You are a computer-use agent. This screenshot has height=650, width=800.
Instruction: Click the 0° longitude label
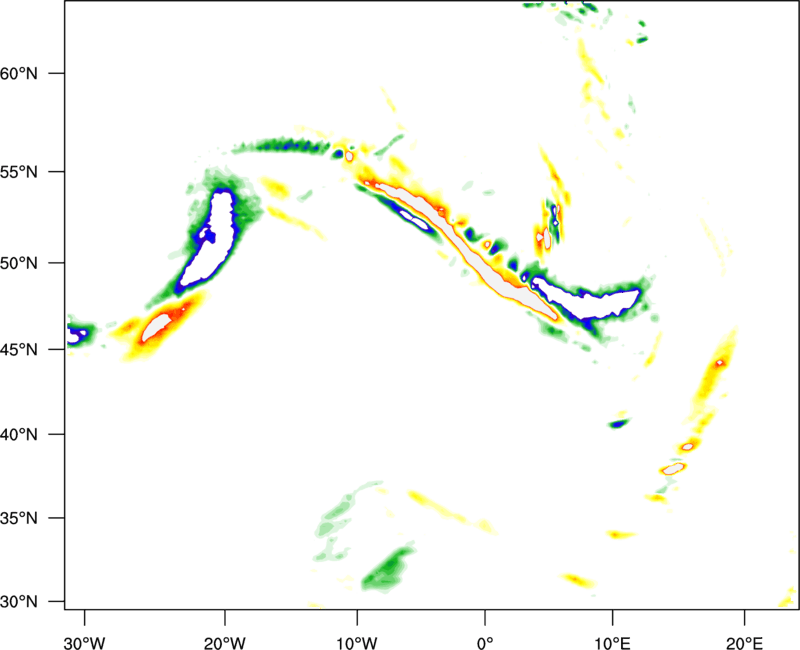point(485,643)
